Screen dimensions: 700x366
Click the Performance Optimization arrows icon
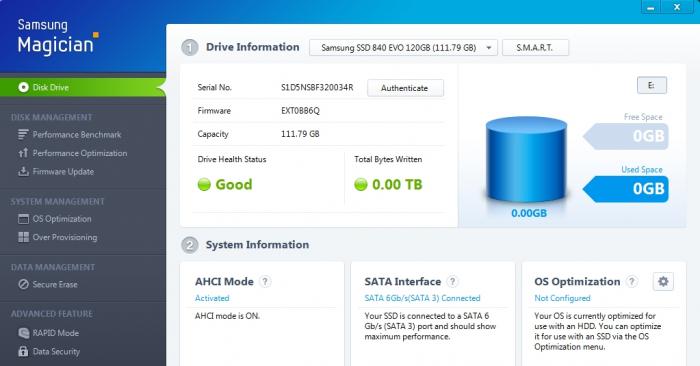[23, 153]
